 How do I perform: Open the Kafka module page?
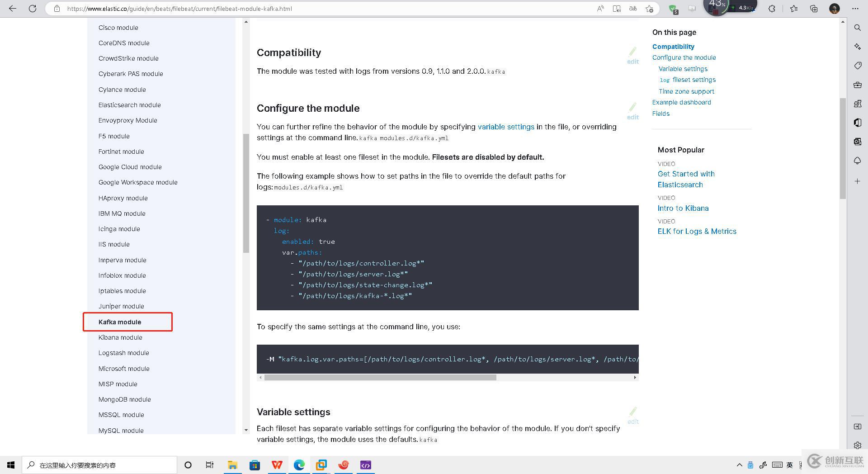[x=120, y=322]
